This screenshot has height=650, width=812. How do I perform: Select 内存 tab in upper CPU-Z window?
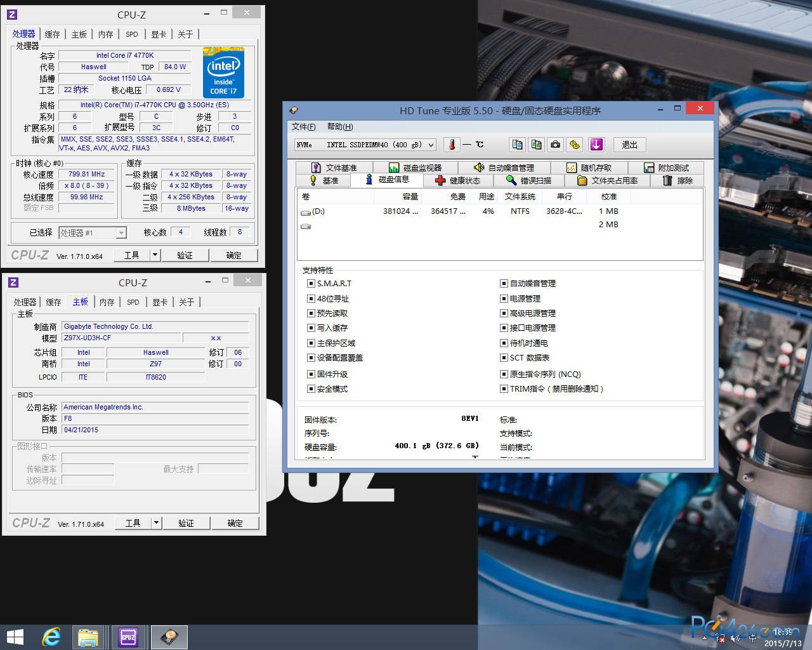coord(106,34)
